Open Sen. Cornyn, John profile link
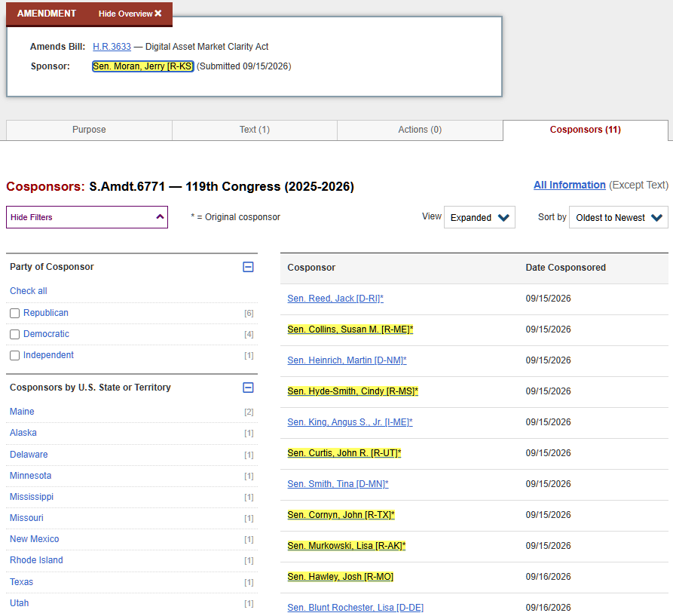Viewport: 673px width, 616px height. tap(341, 515)
